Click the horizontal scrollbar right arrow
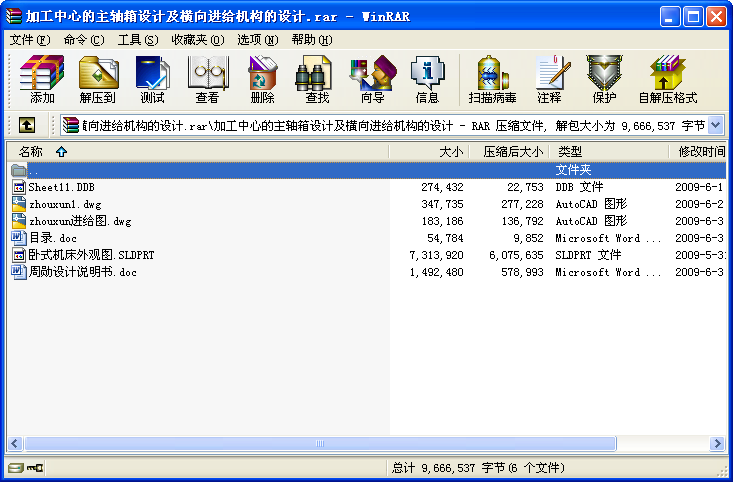Image resolution: width=733 pixels, height=482 pixels. click(717, 443)
